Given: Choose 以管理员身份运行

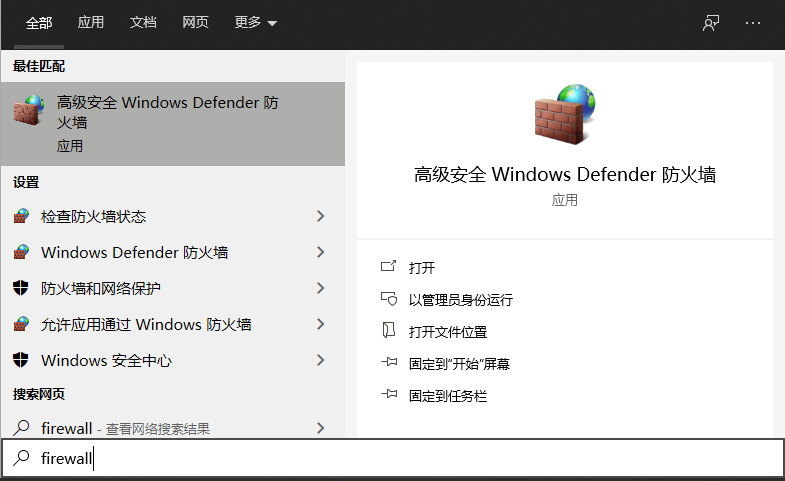Looking at the screenshot, I should pyautogui.click(x=461, y=300).
